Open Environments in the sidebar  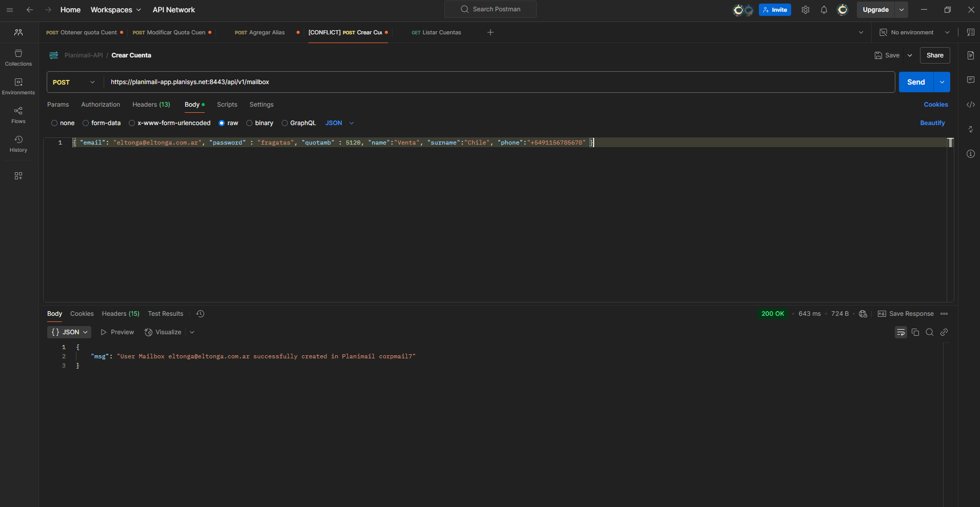[18, 87]
